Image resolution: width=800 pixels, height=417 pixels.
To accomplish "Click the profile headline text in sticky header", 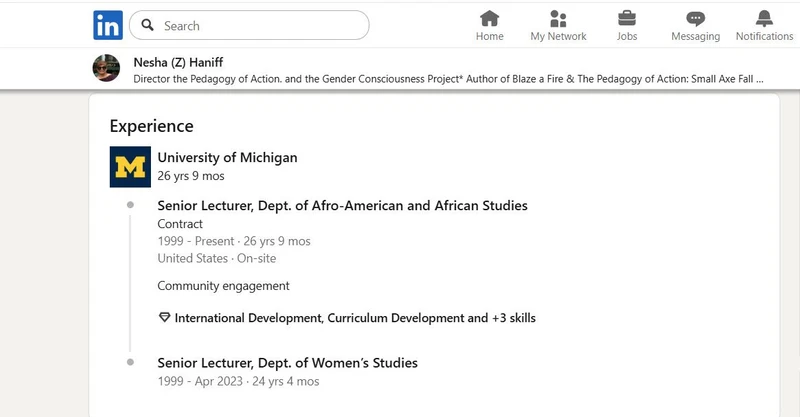I will 448,79.
